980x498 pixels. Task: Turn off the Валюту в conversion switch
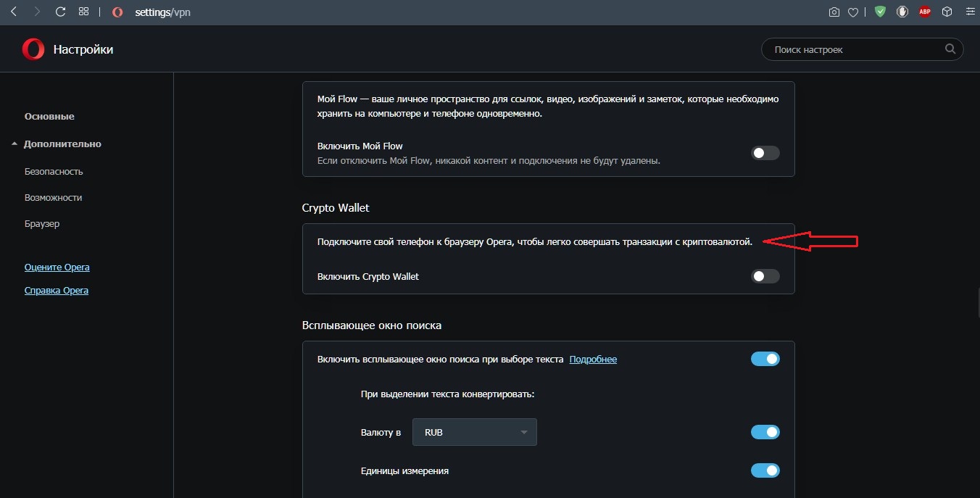(x=765, y=432)
